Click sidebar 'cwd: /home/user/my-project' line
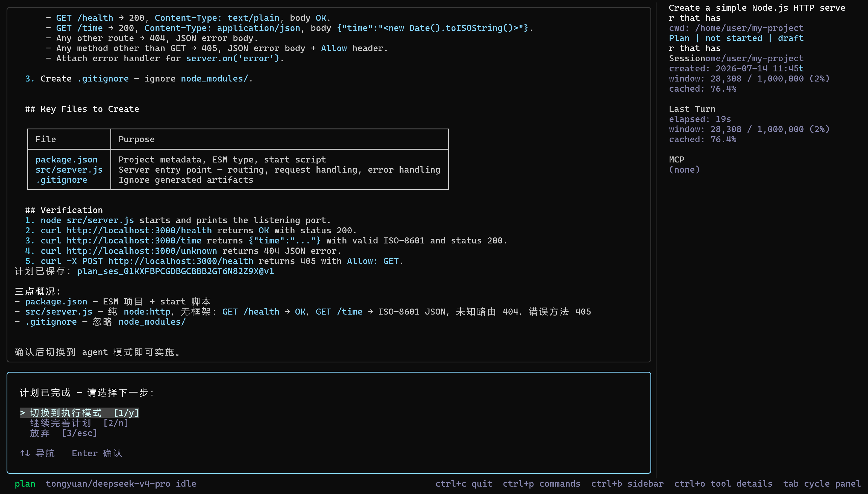The image size is (868, 494). pos(736,28)
